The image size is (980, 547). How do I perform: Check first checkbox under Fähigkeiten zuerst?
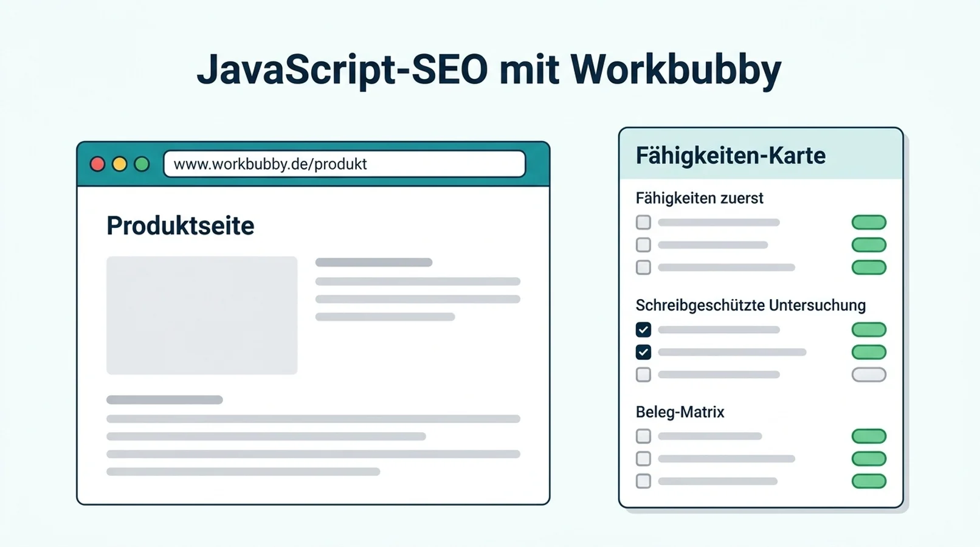pos(643,222)
